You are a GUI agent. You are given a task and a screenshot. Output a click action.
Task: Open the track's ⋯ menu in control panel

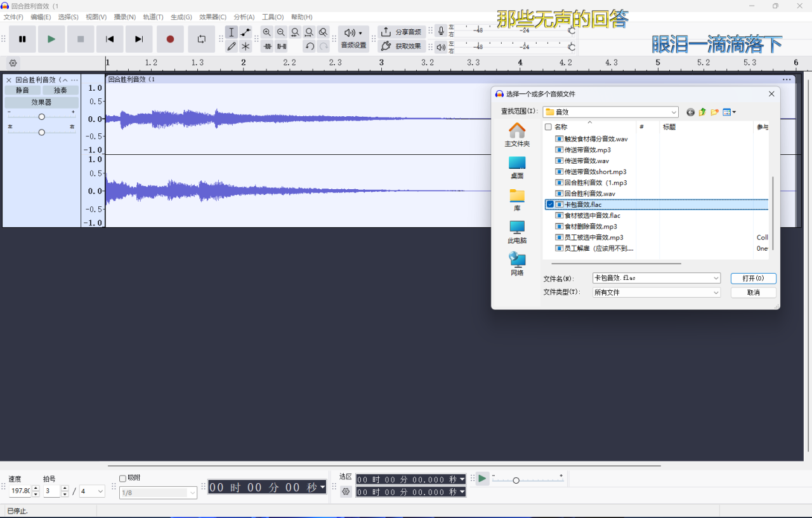tap(74, 80)
